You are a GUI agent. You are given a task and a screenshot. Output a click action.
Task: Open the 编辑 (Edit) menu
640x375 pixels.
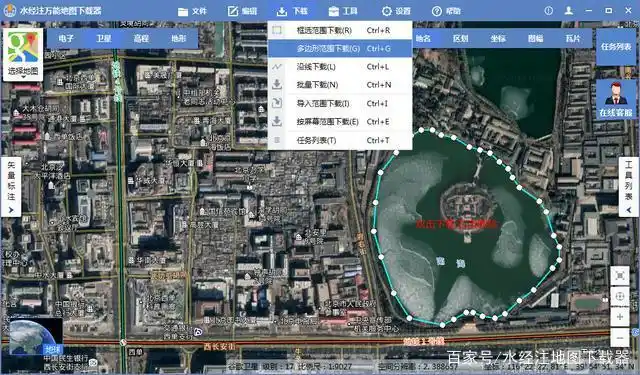242,11
